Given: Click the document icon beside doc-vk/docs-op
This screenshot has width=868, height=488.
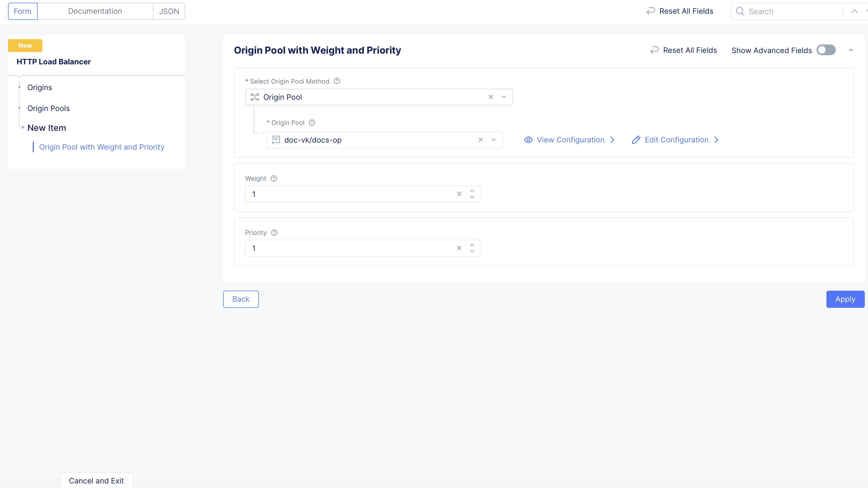Looking at the screenshot, I should point(276,140).
